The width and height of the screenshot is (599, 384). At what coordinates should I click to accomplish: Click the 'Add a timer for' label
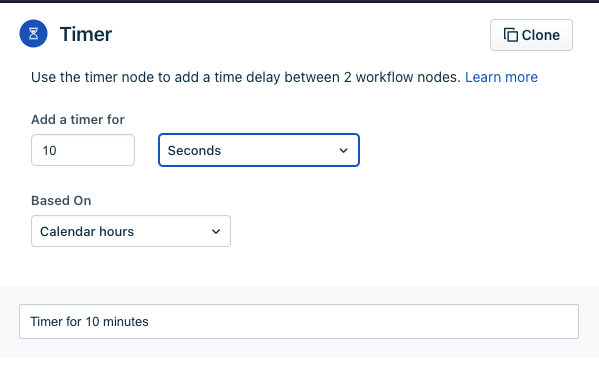pos(78,120)
